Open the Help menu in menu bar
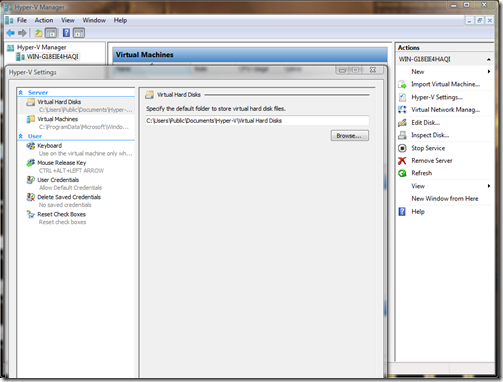The image size is (503, 382). coord(120,20)
